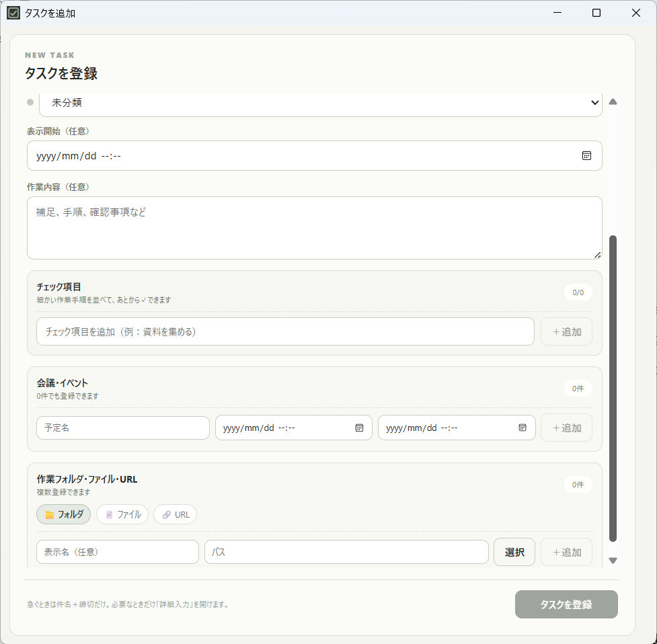This screenshot has width=657, height=644.
Task: Click the チェック項目 heading
Action: pos(59,287)
